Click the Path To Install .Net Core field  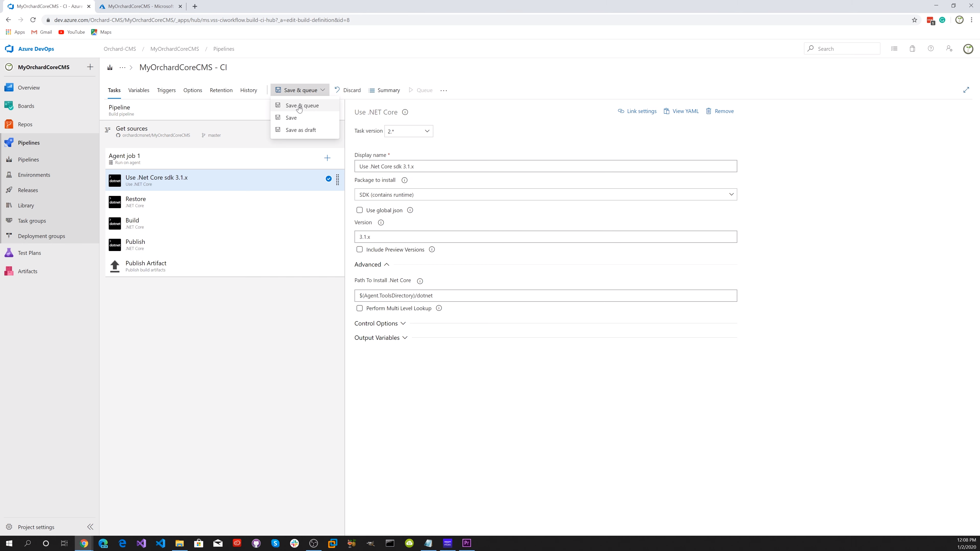coord(546,295)
